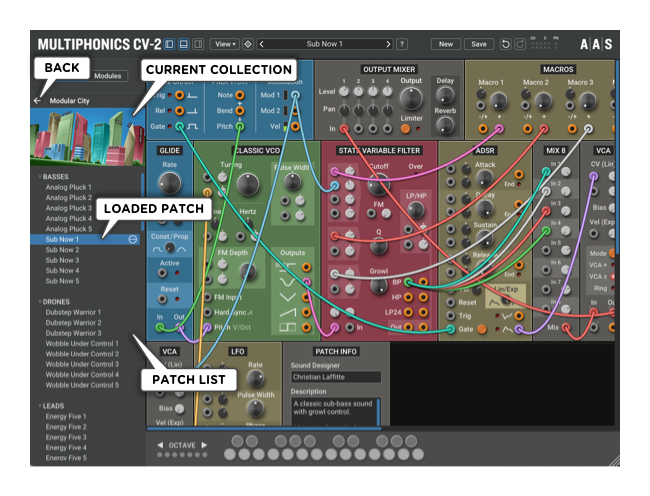This screenshot has width=650, height=496.
Task: Toggle the ADSR Gate orange button
Action: pyautogui.click(x=481, y=329)
